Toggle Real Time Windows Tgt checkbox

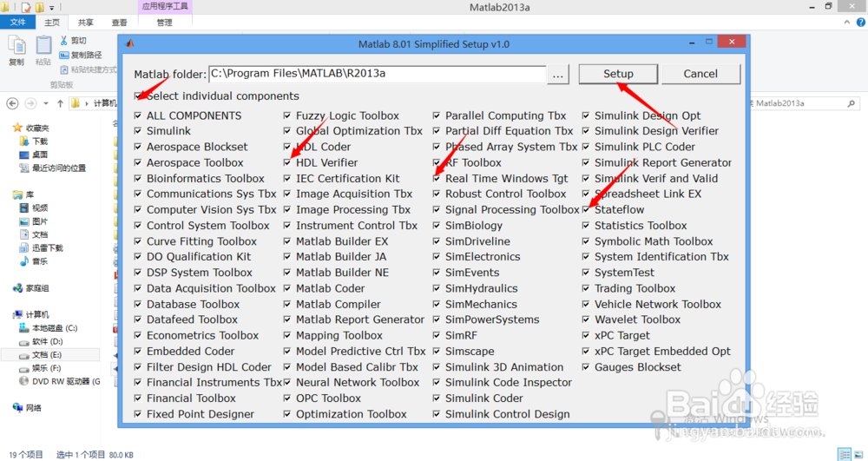(x=437, y=179)
